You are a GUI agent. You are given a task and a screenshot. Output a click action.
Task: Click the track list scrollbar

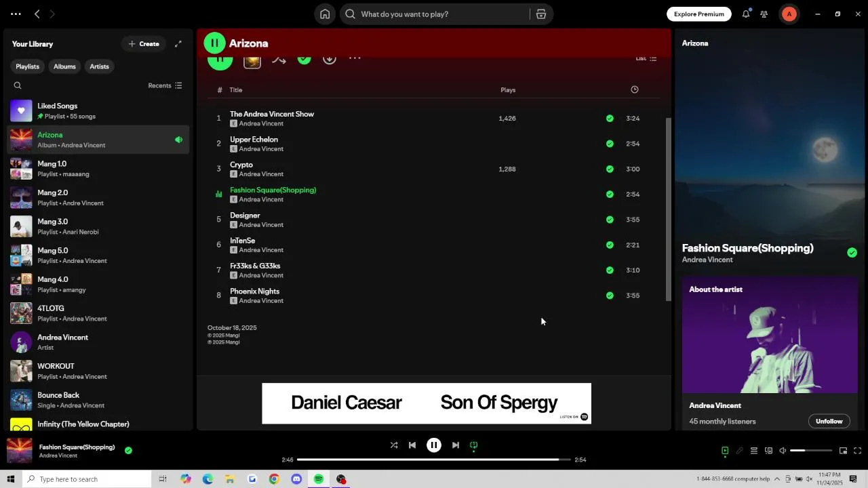point(668,209)
